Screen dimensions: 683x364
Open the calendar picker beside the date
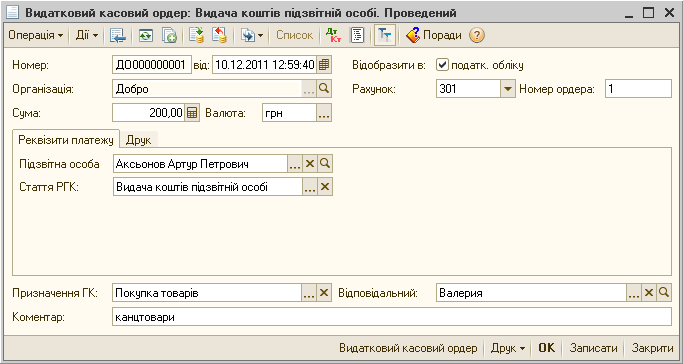pyautogui.click(x=323, y=65)
